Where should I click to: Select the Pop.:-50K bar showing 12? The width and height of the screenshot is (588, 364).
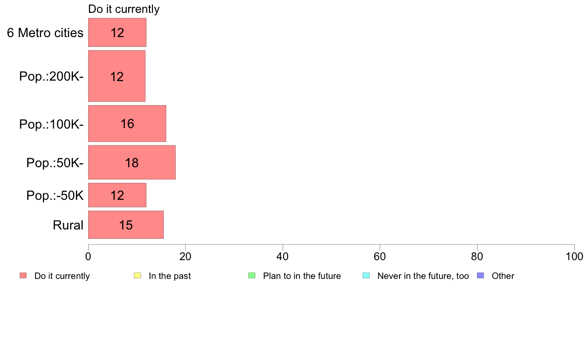click(x=117, y=195)
